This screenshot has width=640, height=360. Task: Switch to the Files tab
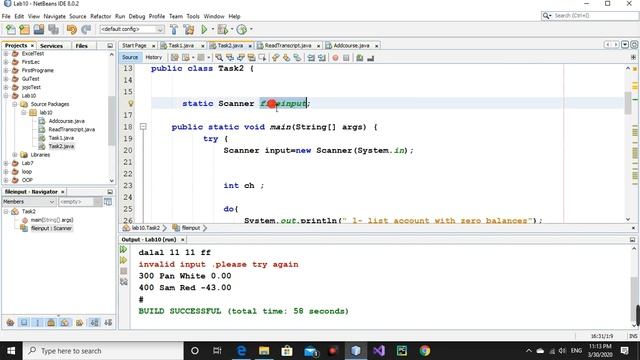82,46
